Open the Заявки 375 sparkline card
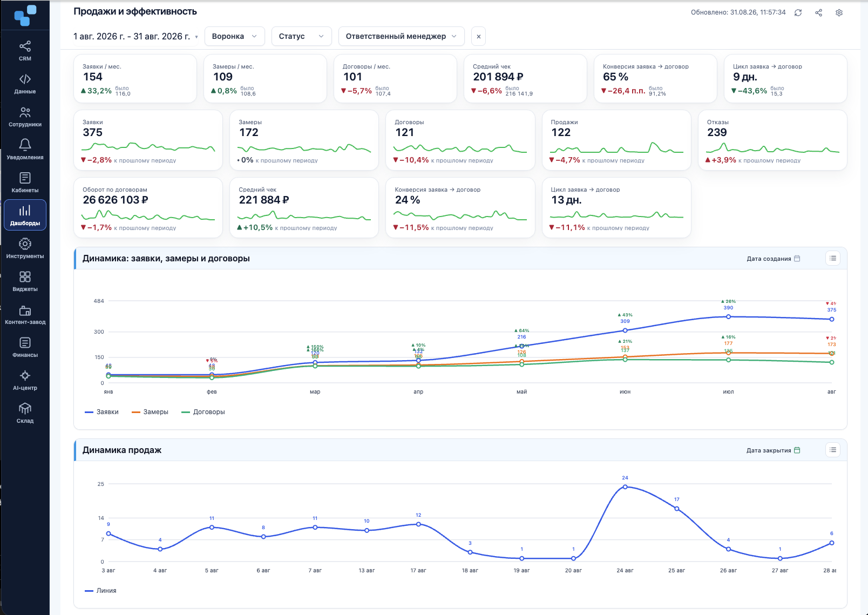The height and width of the screenshot is (615, 868). (148, 140)
